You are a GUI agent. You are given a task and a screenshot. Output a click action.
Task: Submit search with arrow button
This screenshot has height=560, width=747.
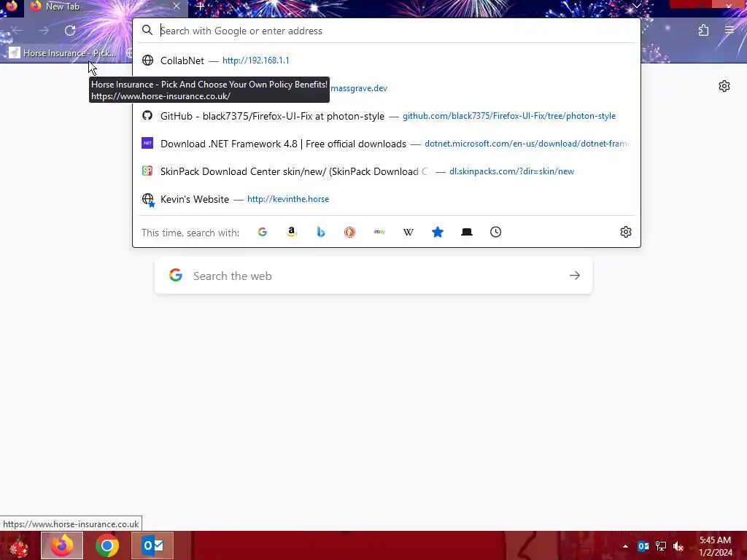pos(575,276)
